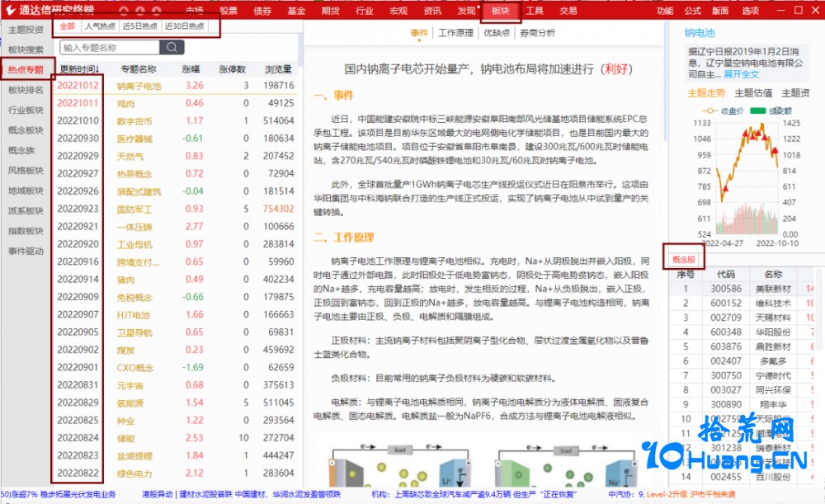Open 派系板块 in the sidebar
The height and width of the screenshot is (504, 825).
(26, 211)
